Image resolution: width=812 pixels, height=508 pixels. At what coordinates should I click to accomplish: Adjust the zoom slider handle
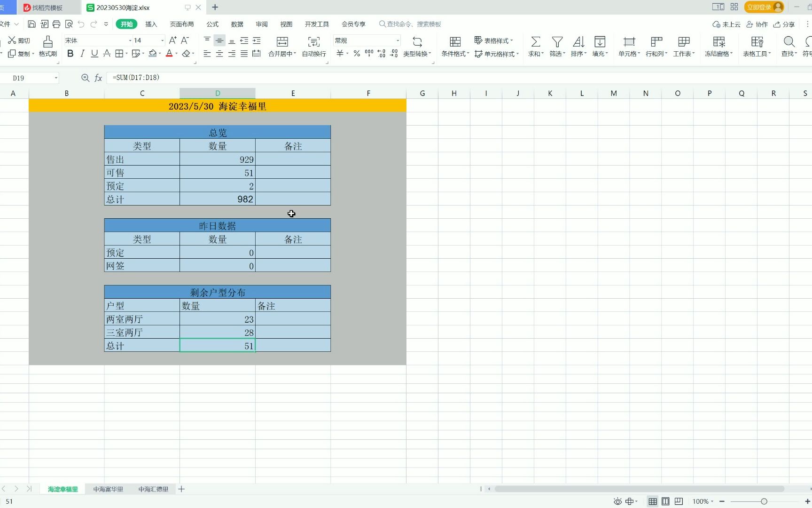point(764,501)
